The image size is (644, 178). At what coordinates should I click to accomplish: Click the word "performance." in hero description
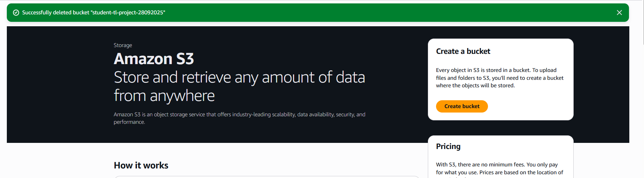pos(129,122)
